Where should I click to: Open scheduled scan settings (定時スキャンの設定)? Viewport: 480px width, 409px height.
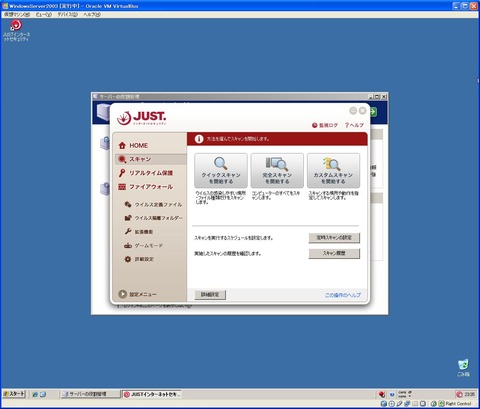[x=334, y=238]
